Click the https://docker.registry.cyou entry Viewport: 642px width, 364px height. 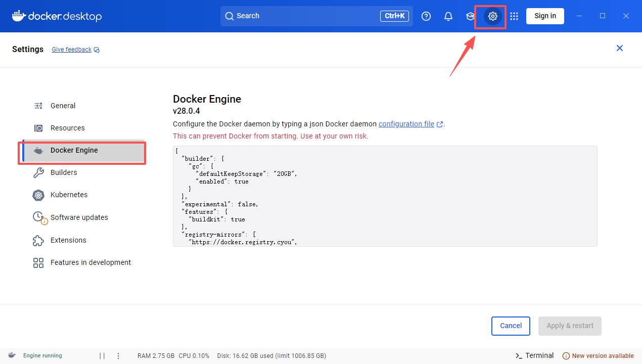[x=243, y=242]
